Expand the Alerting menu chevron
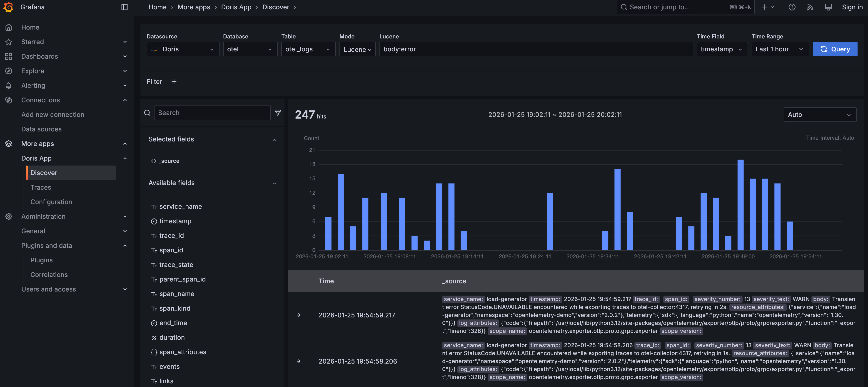Image resolution: width=868 pixels, height=387 pixels. [x=125, y=85]
